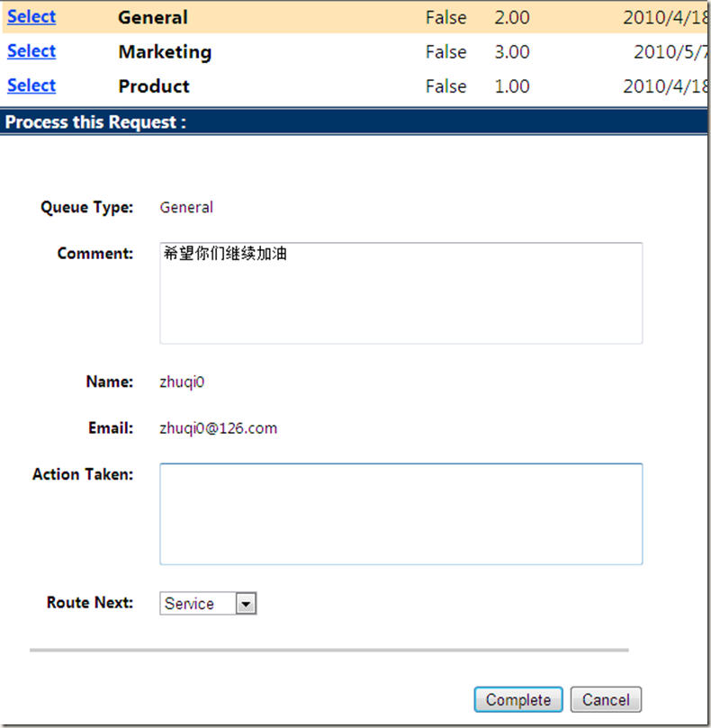
Task: Open the Route Next dropdown arrow
Action: 246,604
